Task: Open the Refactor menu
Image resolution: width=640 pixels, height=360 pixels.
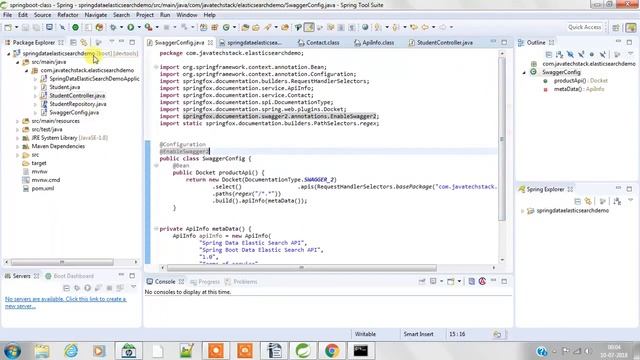Action: pos(68,15)
